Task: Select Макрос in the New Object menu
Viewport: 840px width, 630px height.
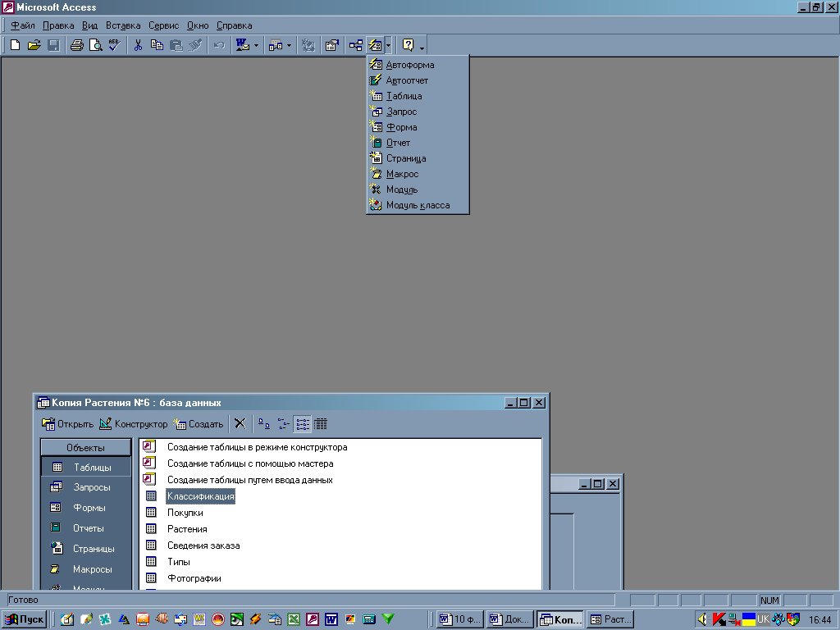Action: pyautogui.click(x=418, y=174)
